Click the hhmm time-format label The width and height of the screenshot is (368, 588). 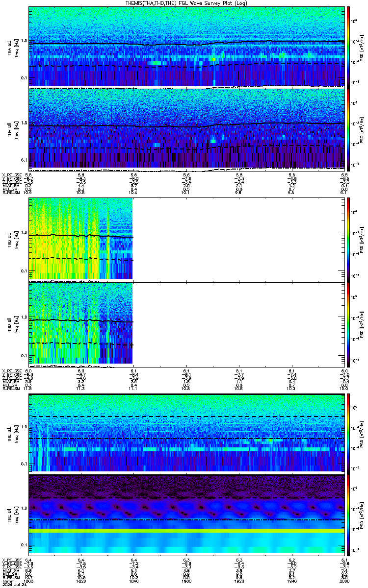point(7,581)
